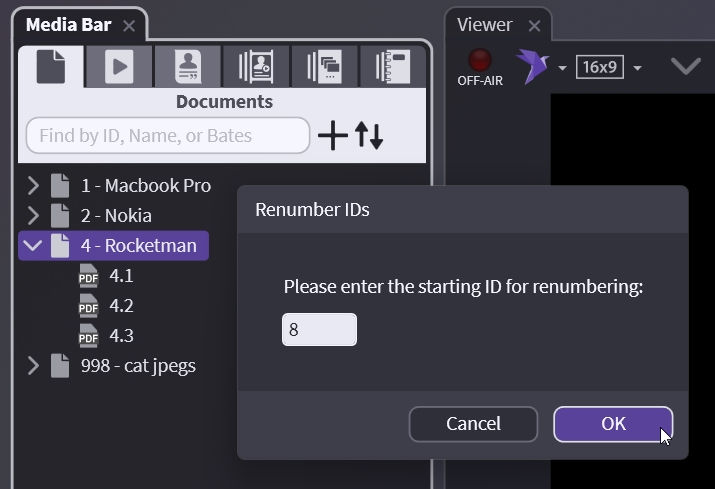Open the transcript quote icon tab
This screenshot has height=489, width=715.
pos(187,66)
